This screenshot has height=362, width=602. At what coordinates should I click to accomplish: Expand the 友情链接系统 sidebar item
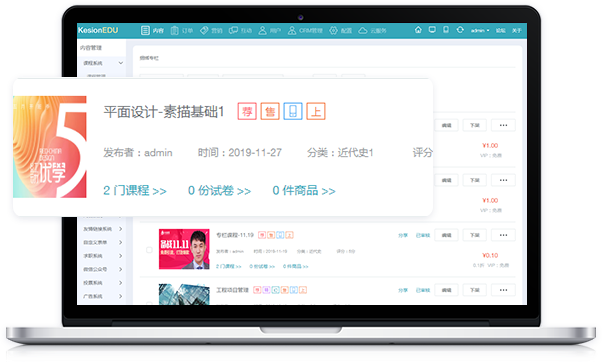click(121, 229)
